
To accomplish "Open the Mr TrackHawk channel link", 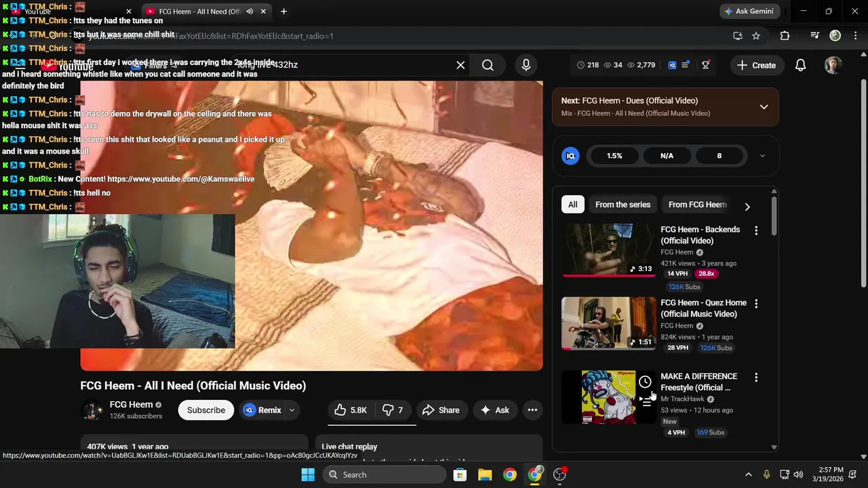I will click(x=683, y=399).
